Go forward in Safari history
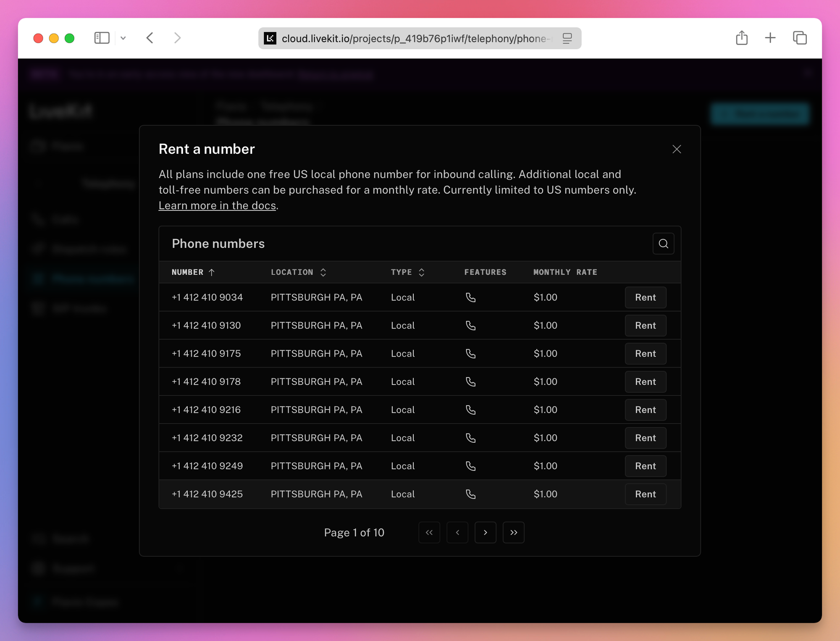This screenshot has width=840, height=641. 177,38
